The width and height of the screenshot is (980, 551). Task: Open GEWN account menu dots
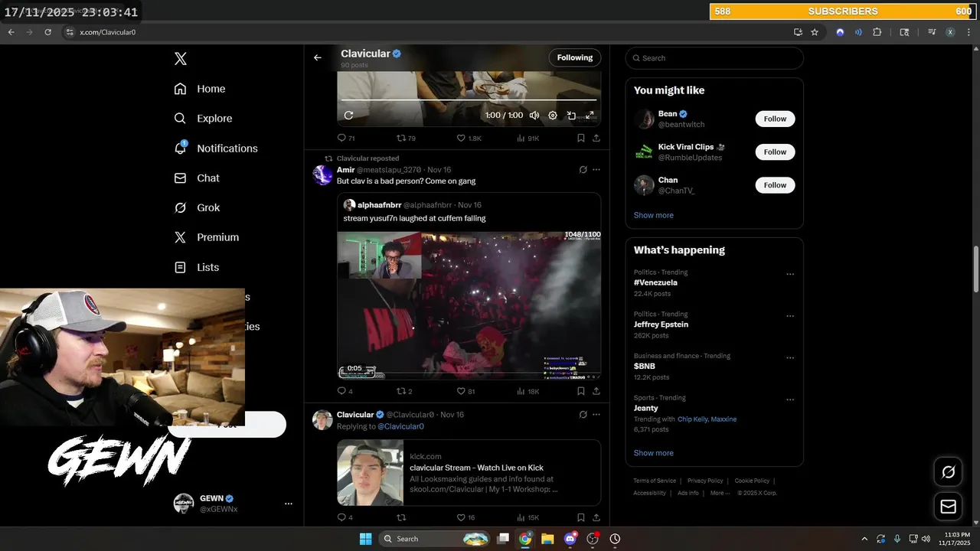coord(289,504)
